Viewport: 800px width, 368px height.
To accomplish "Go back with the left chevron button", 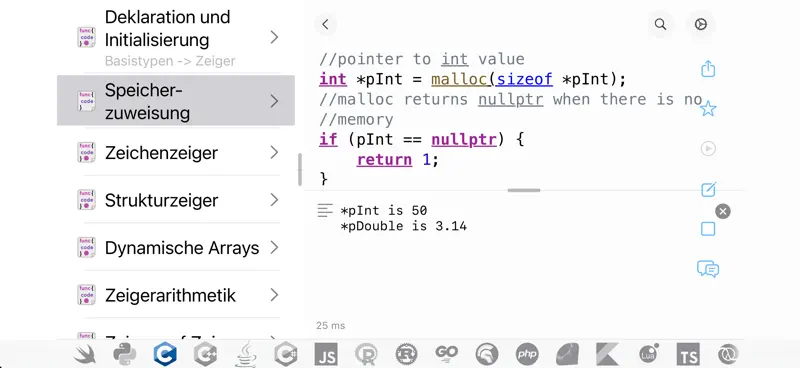I will pyautogui.click(x=326, y=24).
